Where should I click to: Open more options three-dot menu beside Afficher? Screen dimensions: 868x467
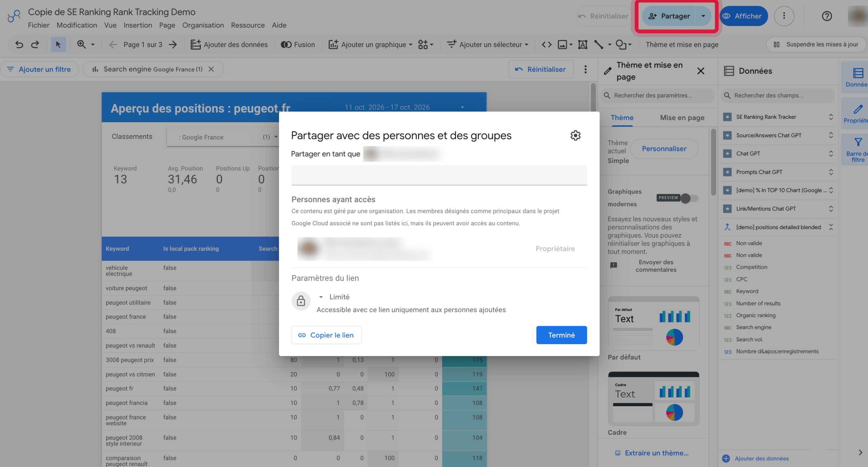[784, 16]
